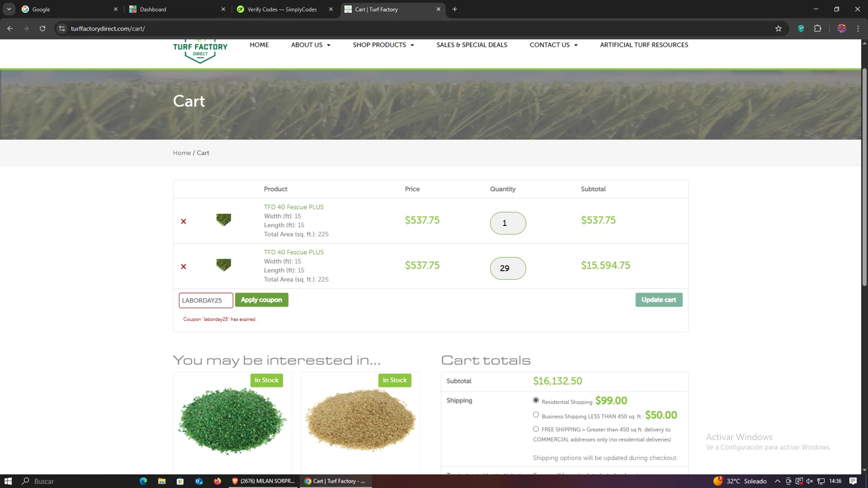The height and width of the screenshot is (488, 868).
Task: Close the Verify Codes SimplyCodes tab
Action: [x=331, y=9]
